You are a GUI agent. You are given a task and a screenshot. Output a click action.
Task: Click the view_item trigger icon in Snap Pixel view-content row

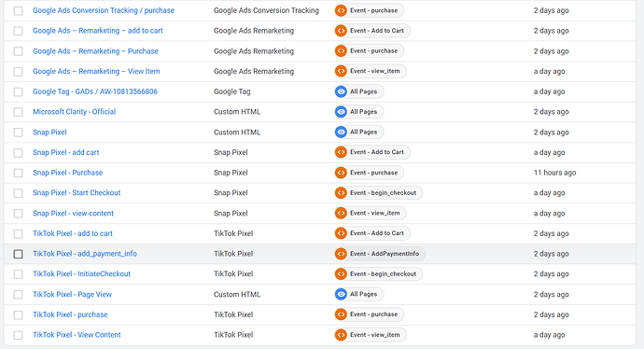341,213
